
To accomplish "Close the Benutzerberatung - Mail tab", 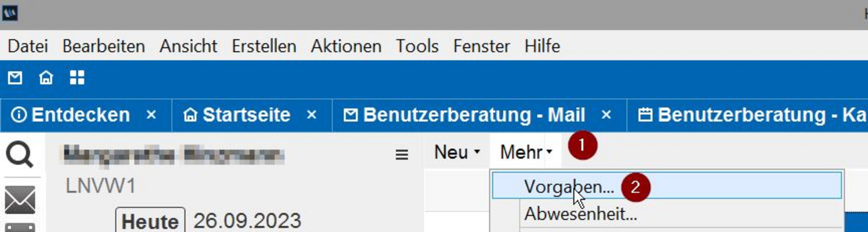I will [x=607, y=114].
